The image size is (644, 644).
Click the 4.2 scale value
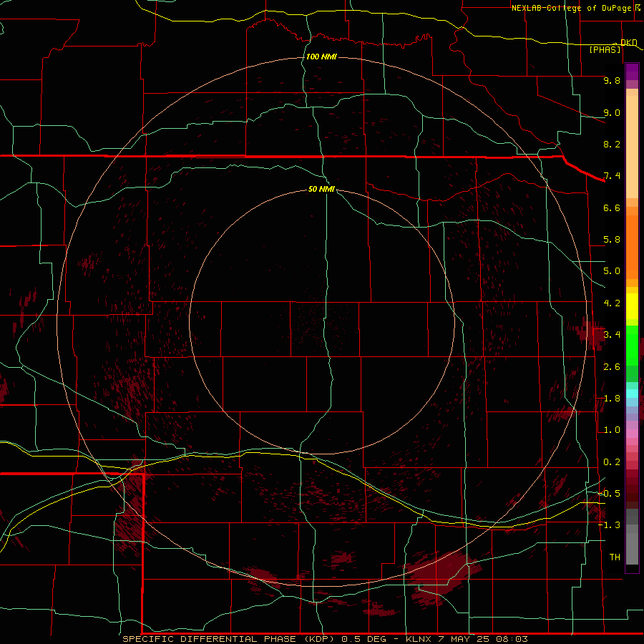pyautogui.click(x=612, y=303)
